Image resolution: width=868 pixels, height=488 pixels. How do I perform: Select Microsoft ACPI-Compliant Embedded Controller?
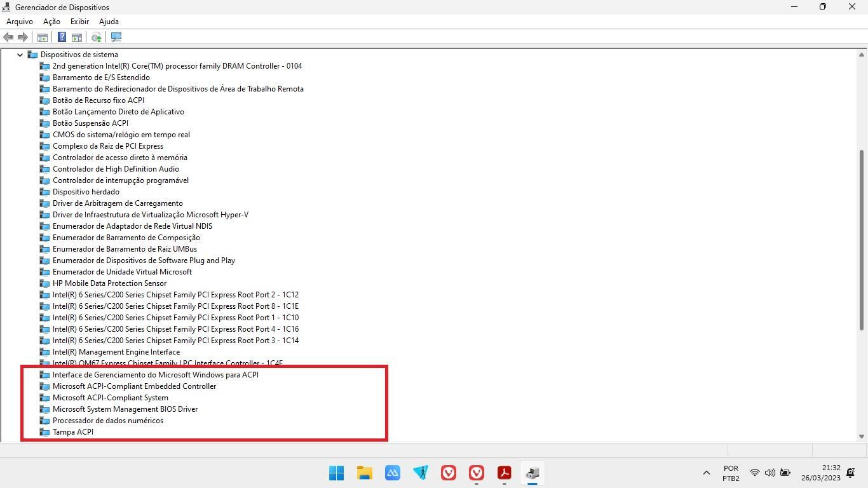point(134,386)
